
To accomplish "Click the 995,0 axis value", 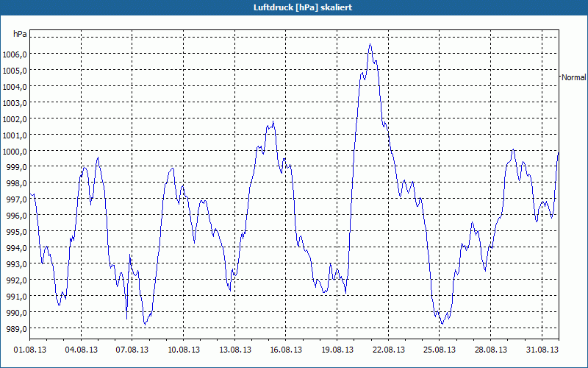I will 16,232.
